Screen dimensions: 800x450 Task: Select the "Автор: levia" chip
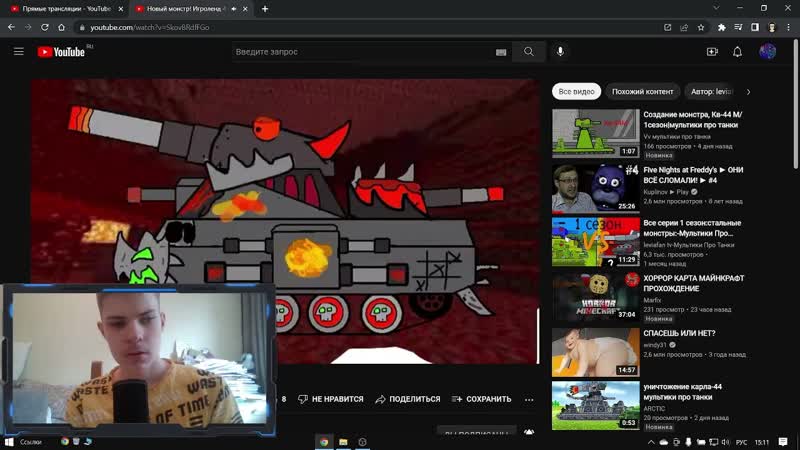pos(711,92)
